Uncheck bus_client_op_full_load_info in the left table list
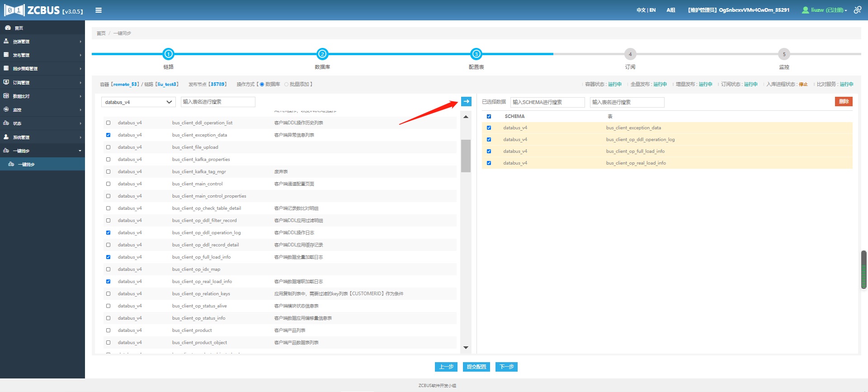Screen dimensions: 868x392 click(108, 257)
